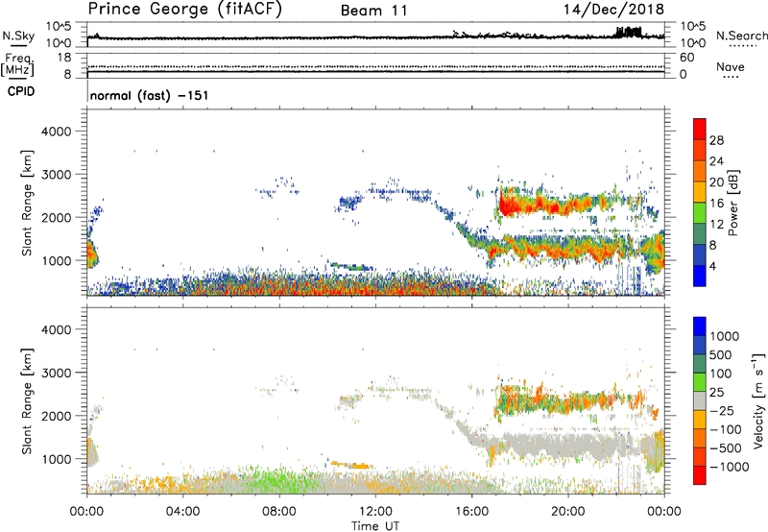
Task: Select the '4000' tick on the velocity panel
Action: pos(56,329)
